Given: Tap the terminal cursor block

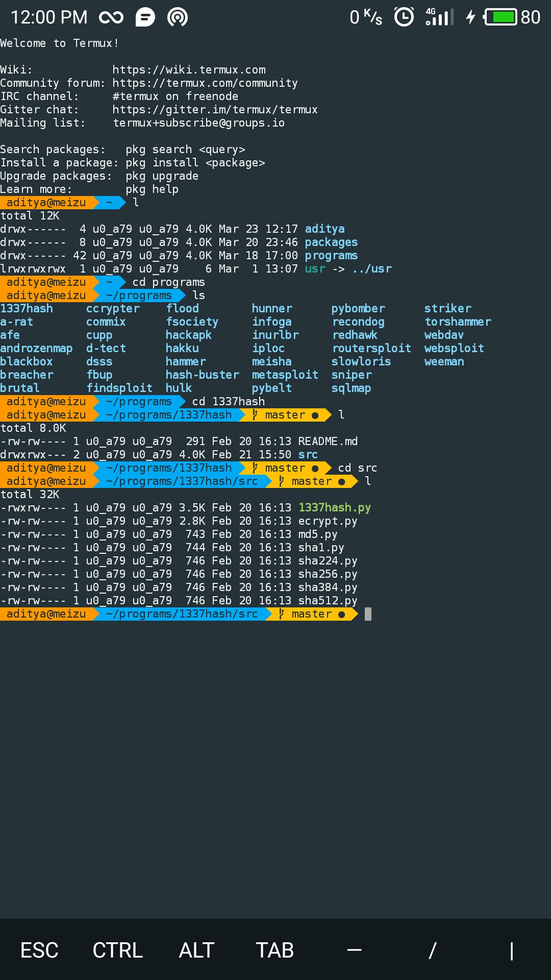Looking at the screenshot, I should point(368,614).
